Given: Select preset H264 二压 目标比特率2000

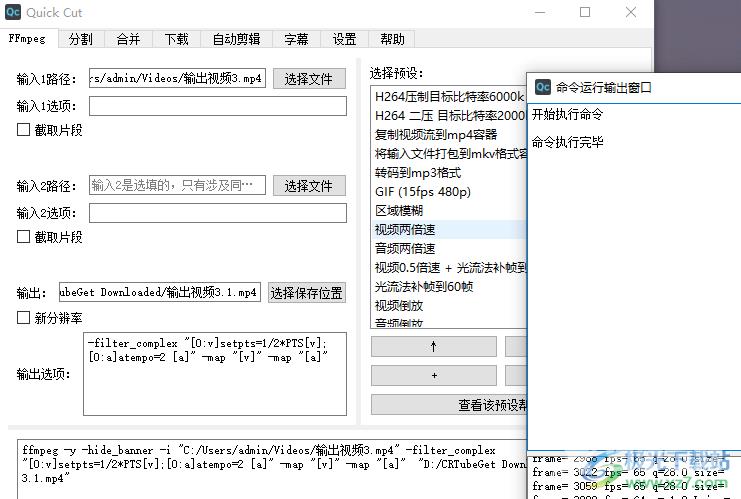Looking at the screenshot, I should click(x=449, y=115).
